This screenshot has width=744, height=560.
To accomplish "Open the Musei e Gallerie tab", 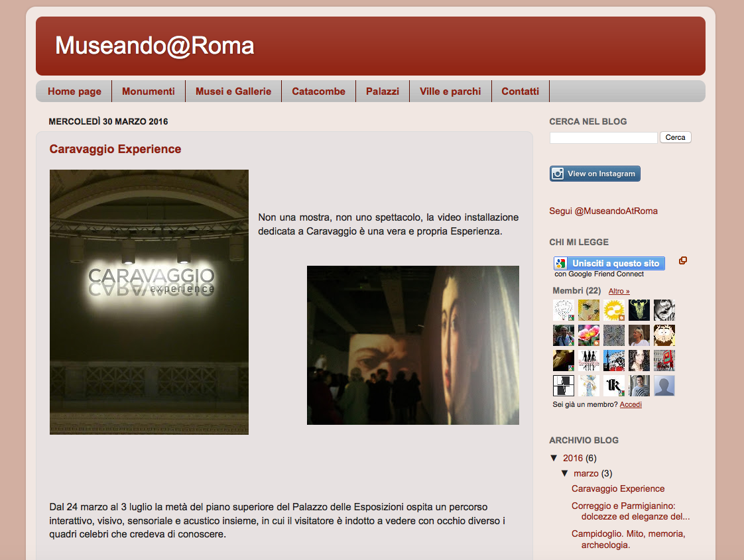I will 233,91.
